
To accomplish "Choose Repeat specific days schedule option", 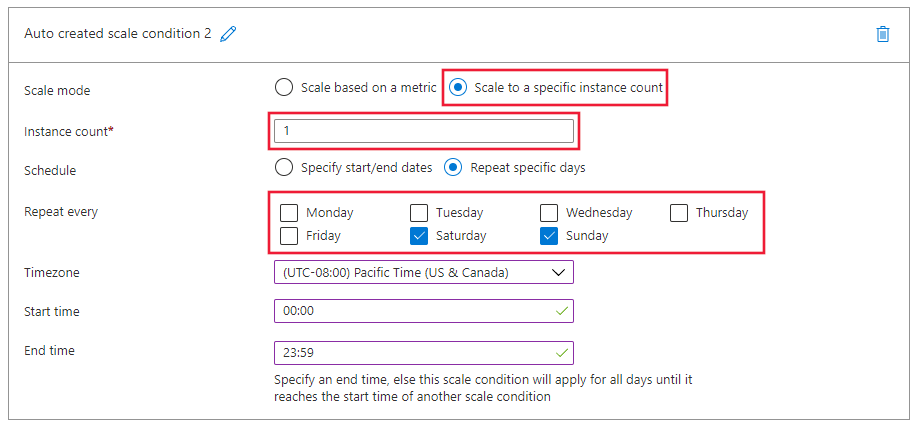I will [454, 167].
